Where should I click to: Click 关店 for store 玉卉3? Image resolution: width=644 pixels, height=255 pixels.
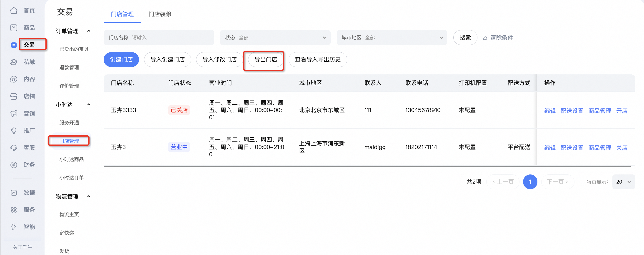coord(622,148)
